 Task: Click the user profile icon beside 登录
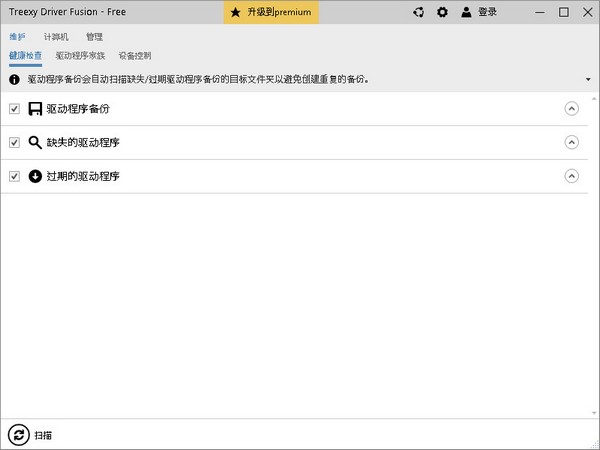tap(467, 13)
